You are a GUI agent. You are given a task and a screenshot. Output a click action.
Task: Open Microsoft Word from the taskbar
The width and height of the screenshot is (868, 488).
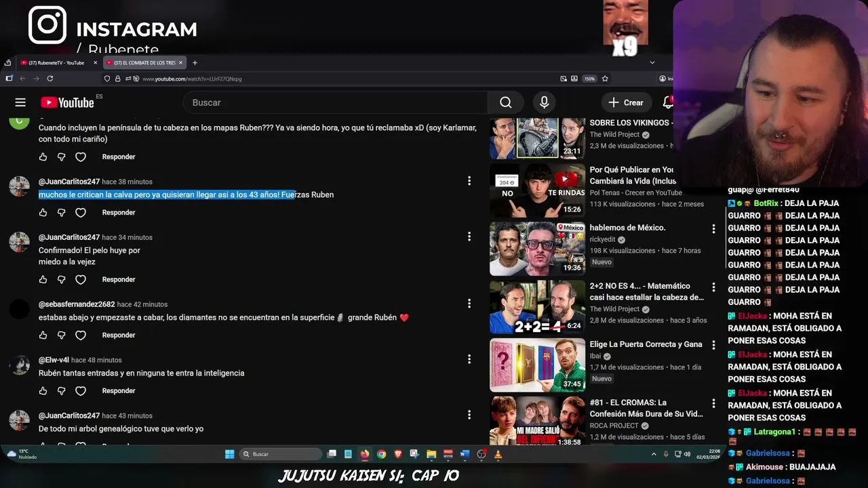pyautogui.click(x=465, y=454)
